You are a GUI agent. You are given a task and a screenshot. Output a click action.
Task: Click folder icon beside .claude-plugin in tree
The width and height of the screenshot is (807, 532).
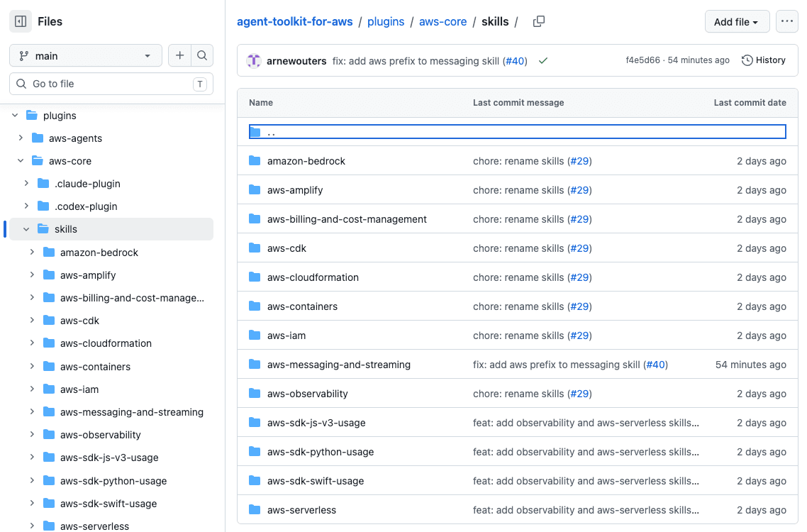tap(43, 183)
